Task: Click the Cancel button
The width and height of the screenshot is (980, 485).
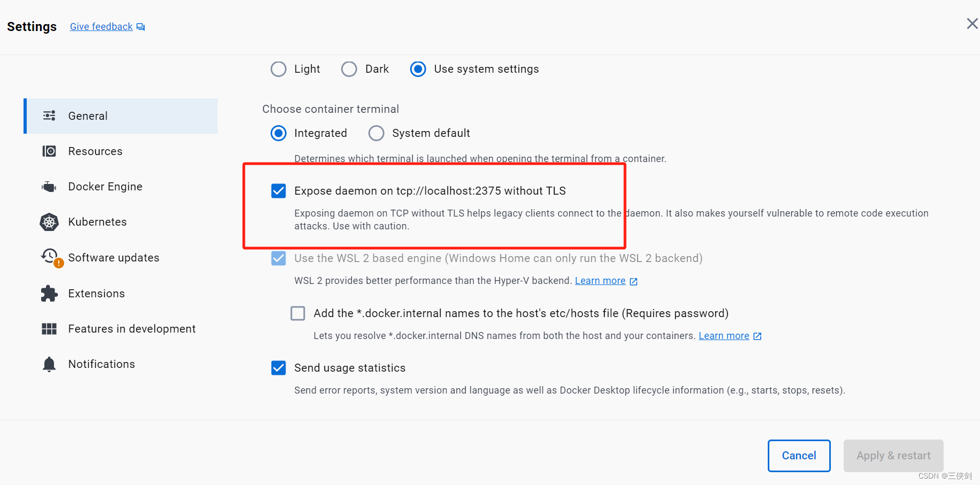Action: (799, 456)
